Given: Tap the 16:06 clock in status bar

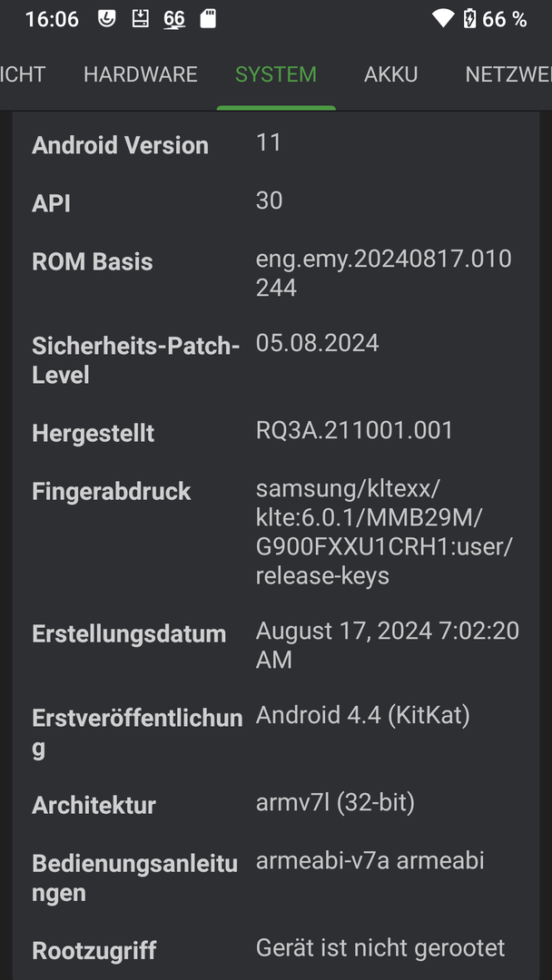Looking at the screenshot, I should tap(52, 19).
